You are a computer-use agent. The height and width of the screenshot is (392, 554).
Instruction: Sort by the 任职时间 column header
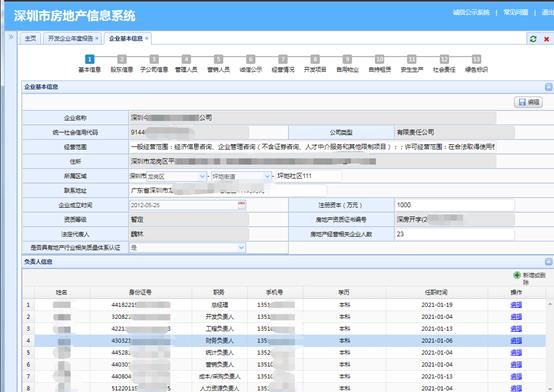(x=436, y=292)
